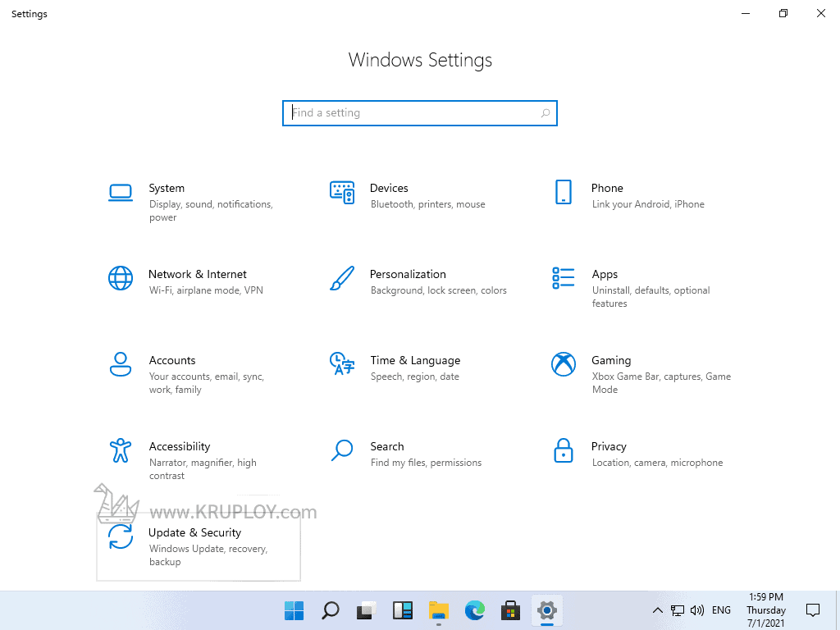Click 'Bluetooth, printers, mouse' description

click(427, 204)
